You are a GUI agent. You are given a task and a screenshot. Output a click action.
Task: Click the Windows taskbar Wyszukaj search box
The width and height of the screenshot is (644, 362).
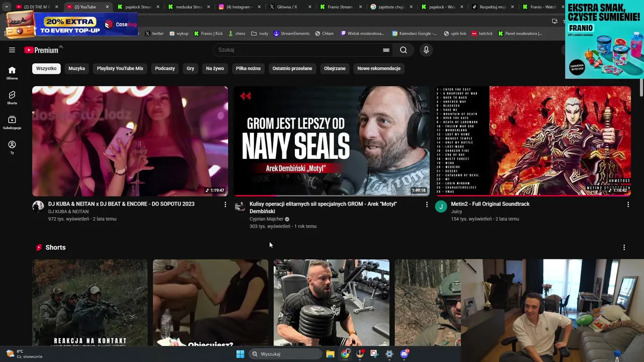[x=285, y=354]
